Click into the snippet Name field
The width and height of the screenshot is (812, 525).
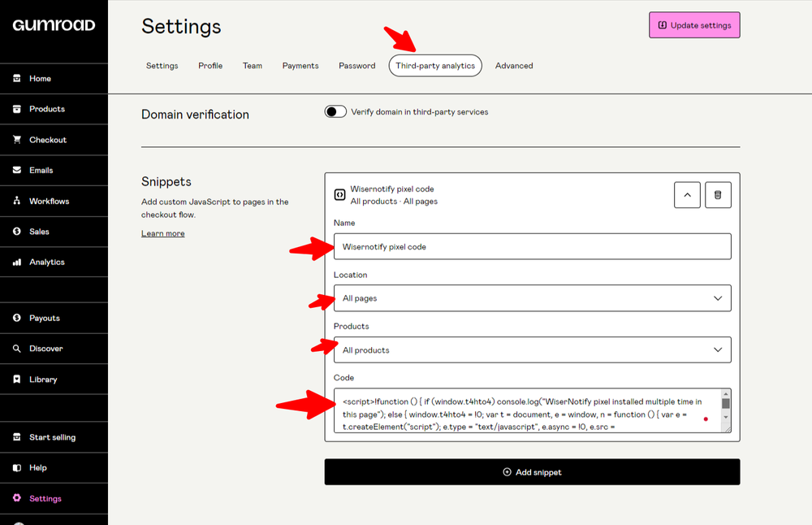(532, 246)
